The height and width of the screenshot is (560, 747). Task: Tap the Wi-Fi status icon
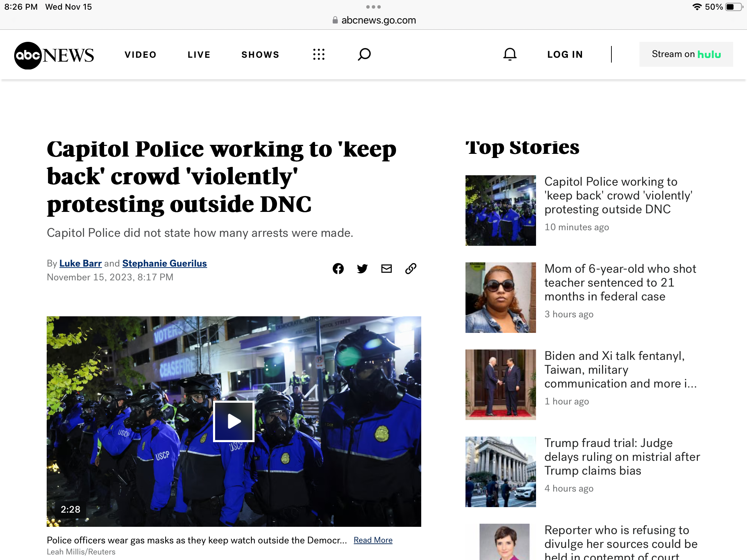697,7
